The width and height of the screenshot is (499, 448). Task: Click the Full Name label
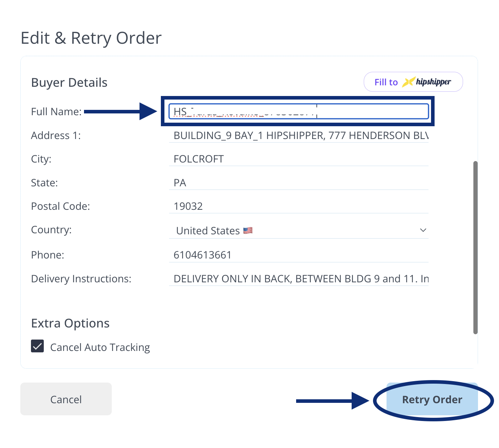[56, 112]
